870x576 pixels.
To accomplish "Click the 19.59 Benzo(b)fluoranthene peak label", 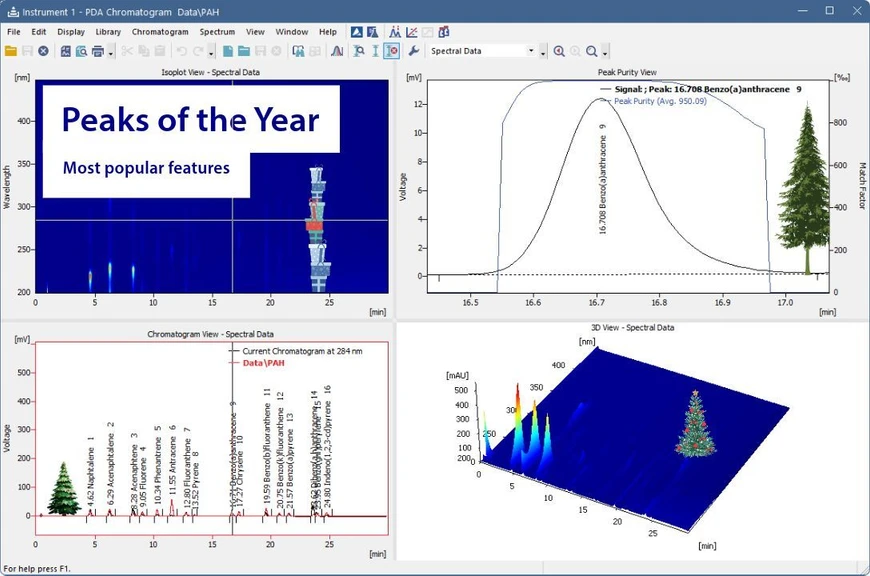I will pos(267,447).
